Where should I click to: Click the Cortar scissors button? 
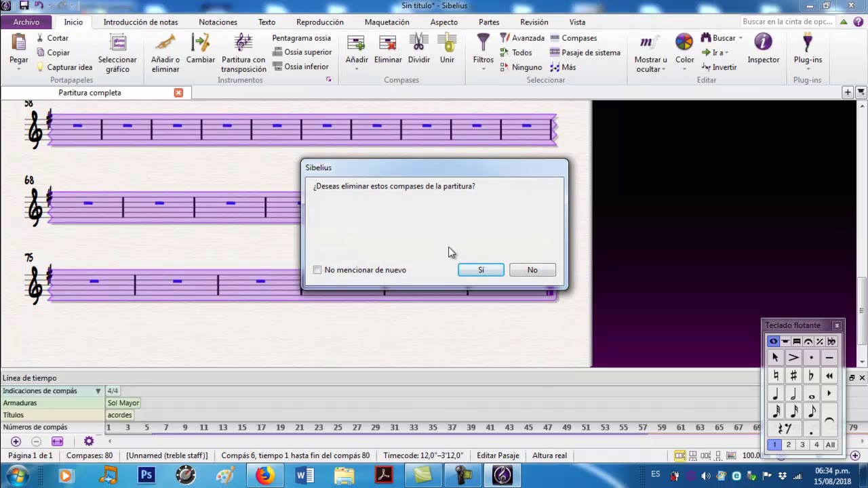coord(52,38)
